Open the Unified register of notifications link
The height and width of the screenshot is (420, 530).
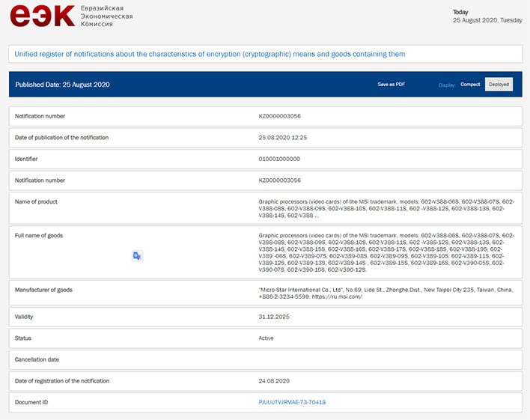pyautogui.click(x=210, y=54)
